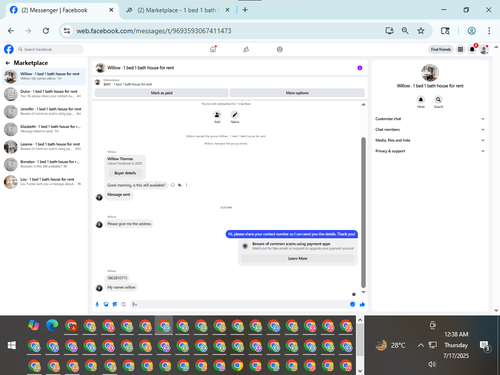
Task: Show hidden system tray icons chevron
Action: pos(421,345)
